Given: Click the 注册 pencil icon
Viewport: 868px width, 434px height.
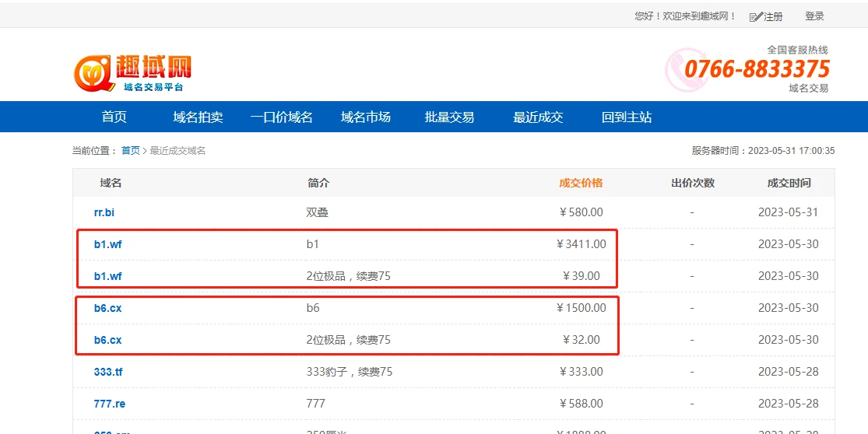Looking at the screenshot, I should [755, 16].
